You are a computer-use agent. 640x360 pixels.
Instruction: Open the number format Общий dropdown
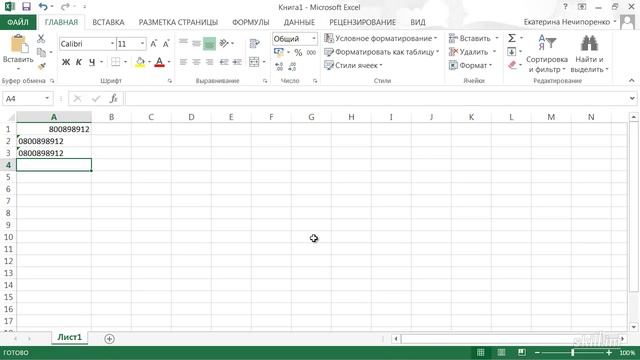click(313, 39)
